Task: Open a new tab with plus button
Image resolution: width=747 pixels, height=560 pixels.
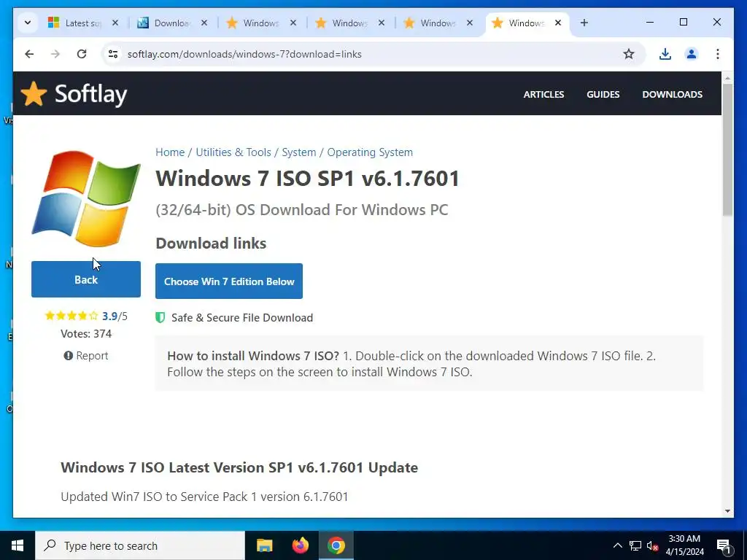Action: [x=584, y=23]
